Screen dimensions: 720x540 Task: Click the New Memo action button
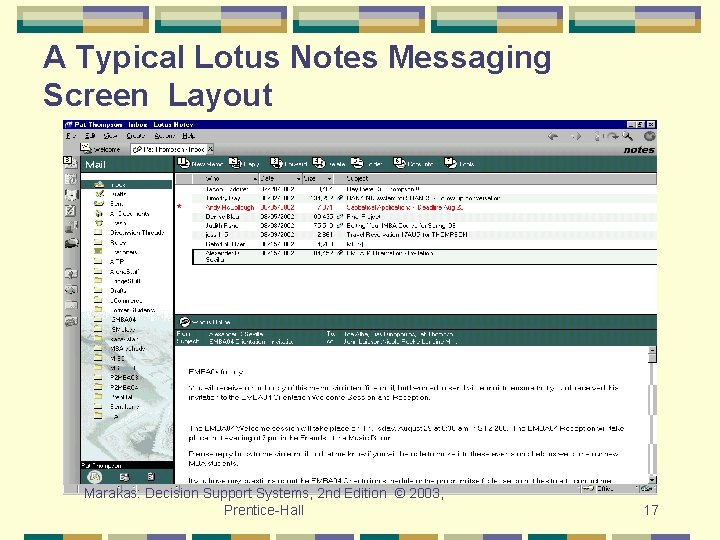pyautogui.click(x=200, y=163)
